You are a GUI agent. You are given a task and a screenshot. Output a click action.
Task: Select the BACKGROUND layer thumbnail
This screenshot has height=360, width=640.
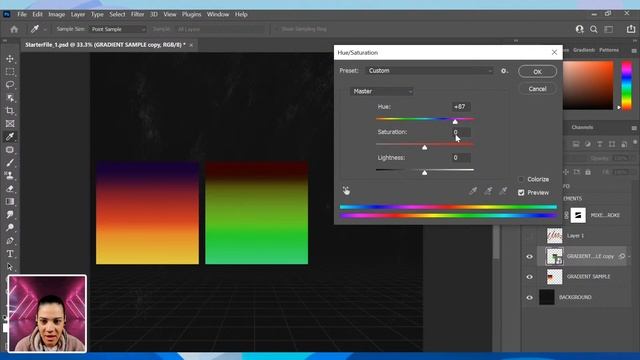(547, 298)
